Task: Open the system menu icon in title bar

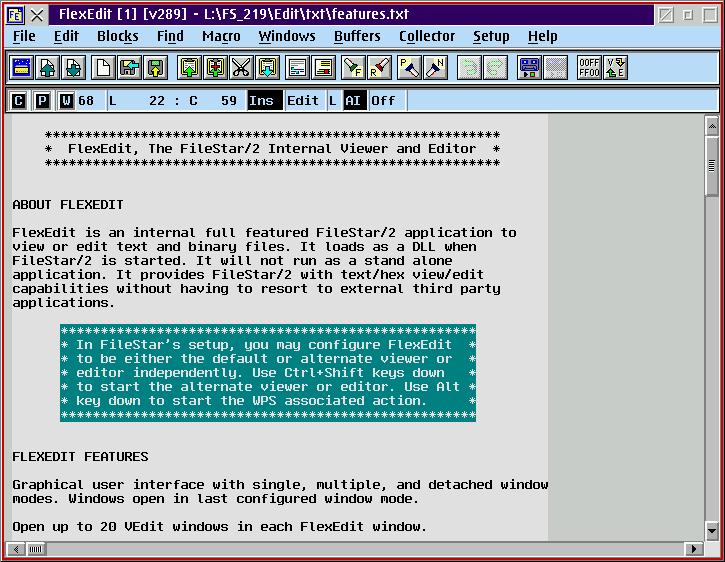Action: (15, 15)
